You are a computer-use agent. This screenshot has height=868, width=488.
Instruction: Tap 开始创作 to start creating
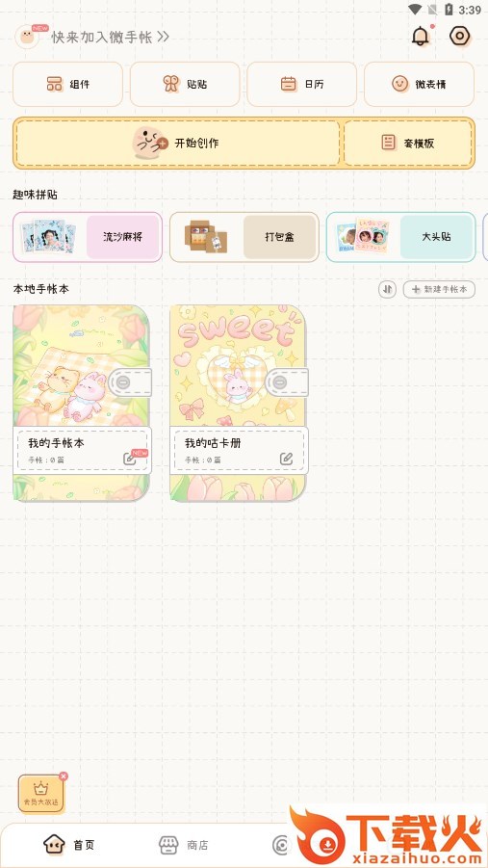(x=178, y=143)
